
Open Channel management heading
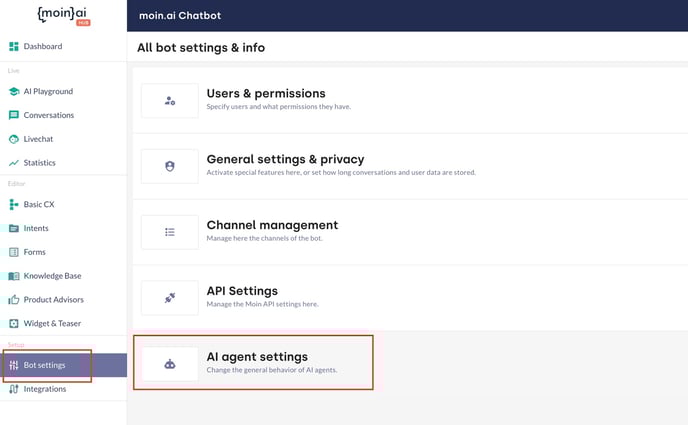tap(272, 225)
